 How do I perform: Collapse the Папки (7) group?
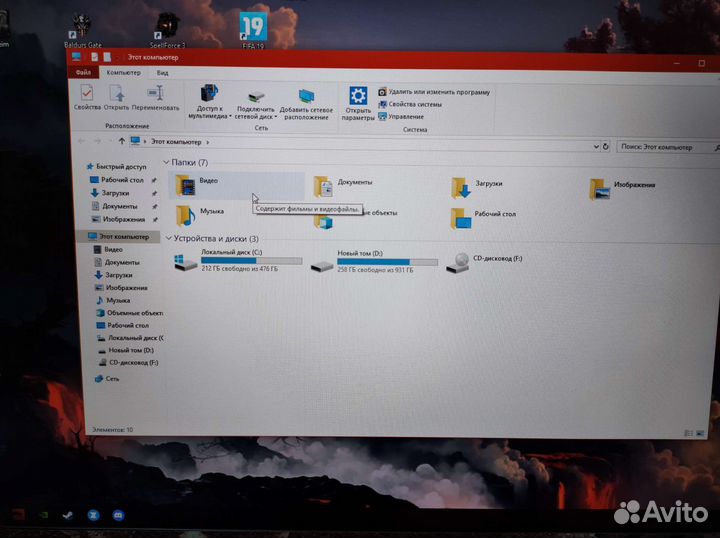coord(167,162)
